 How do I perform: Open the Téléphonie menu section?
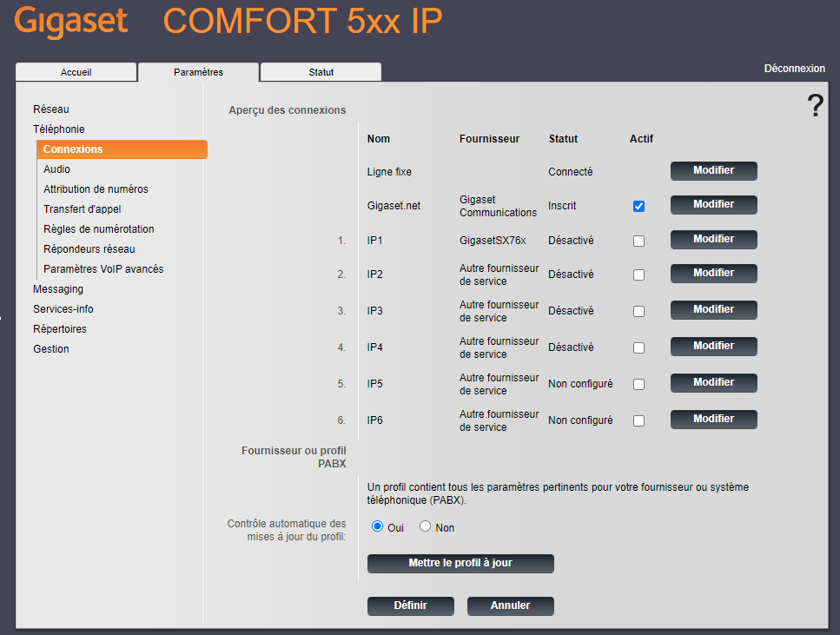click(x=59, y=129)
